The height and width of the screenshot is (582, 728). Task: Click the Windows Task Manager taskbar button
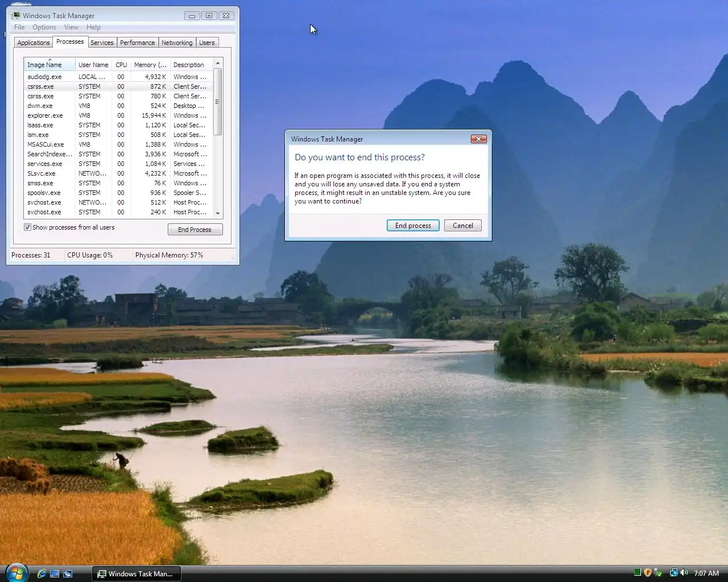(136, 573)
